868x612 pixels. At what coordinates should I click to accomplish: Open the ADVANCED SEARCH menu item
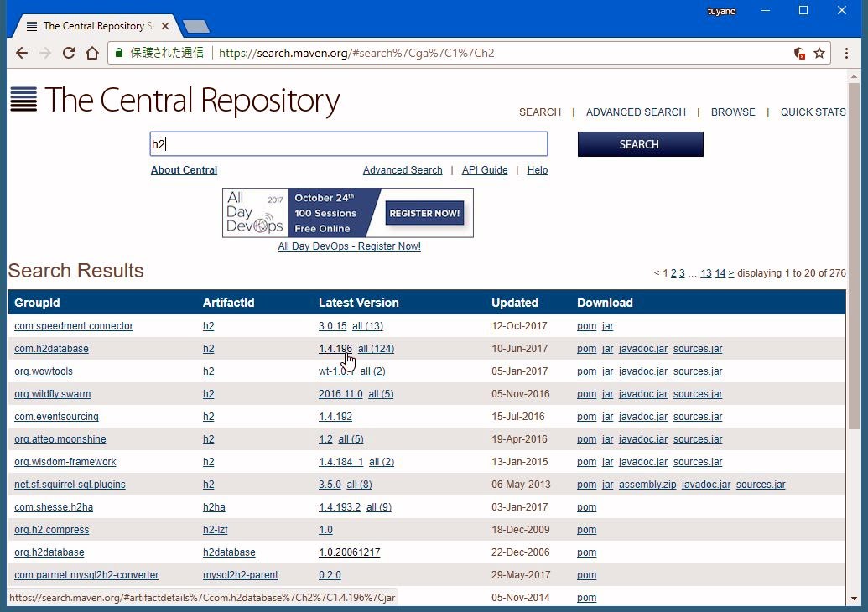click(636, 112)
